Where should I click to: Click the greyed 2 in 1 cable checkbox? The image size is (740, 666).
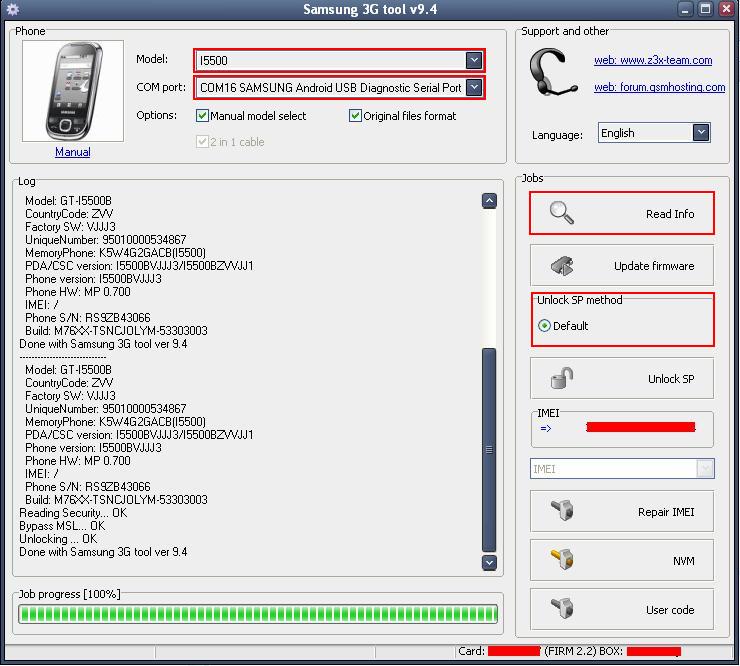[202, 142]
